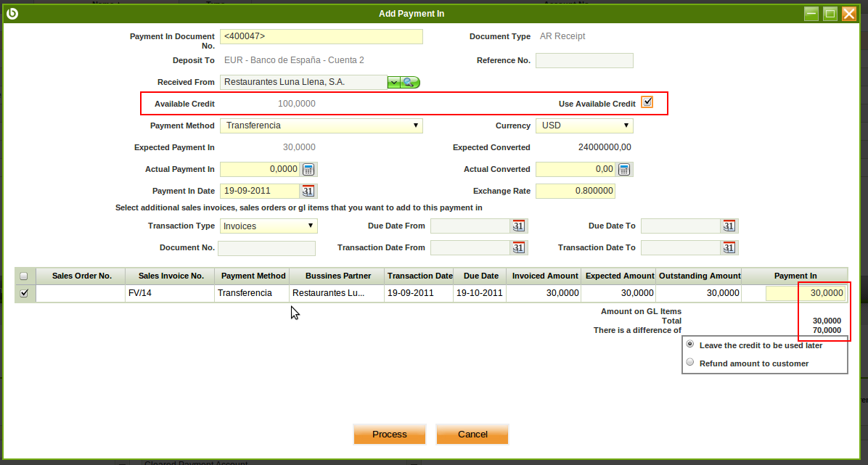Viewport: 868px width, 465px height.
Task: Choose Leave the credit to be used later
Action: (x=690, y=345)
